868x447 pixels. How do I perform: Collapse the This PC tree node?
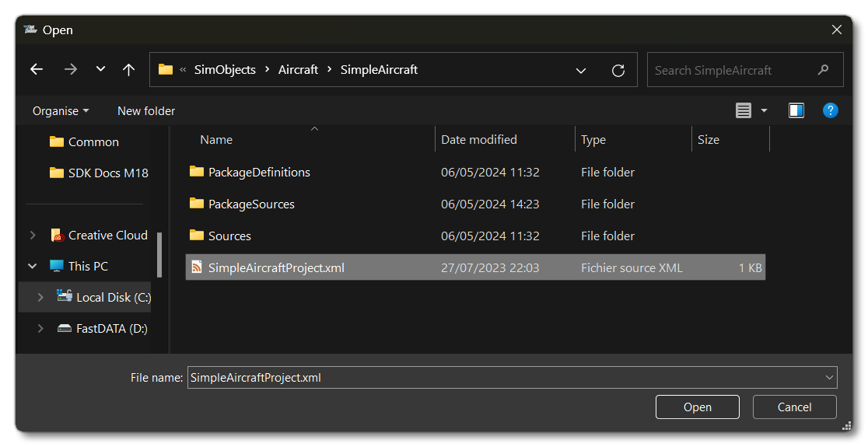33,266
